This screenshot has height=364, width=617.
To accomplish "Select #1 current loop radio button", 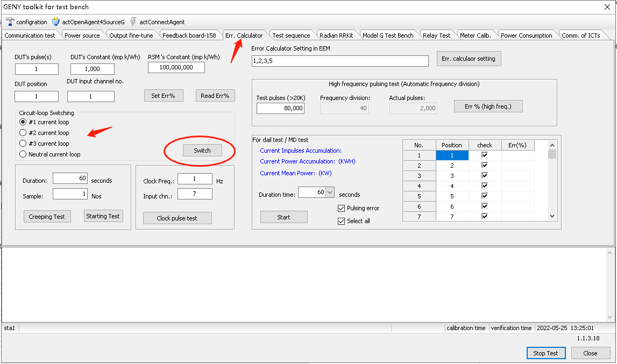I will point(23,122).
